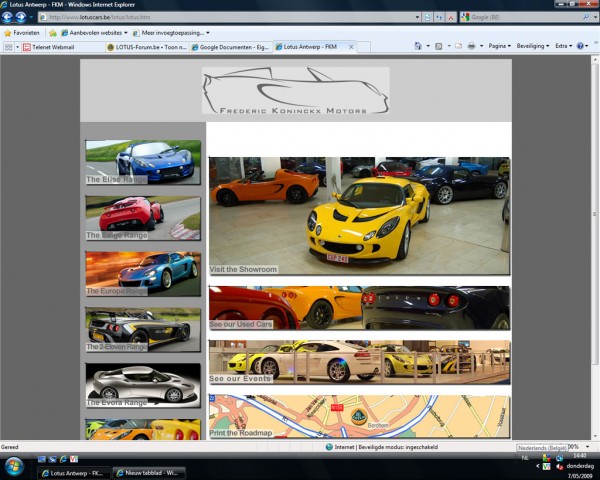The image size is (600, 480).
Task: Switch to the Google Documenten tab
Action: pyautogui.click(x=231, y=47)
